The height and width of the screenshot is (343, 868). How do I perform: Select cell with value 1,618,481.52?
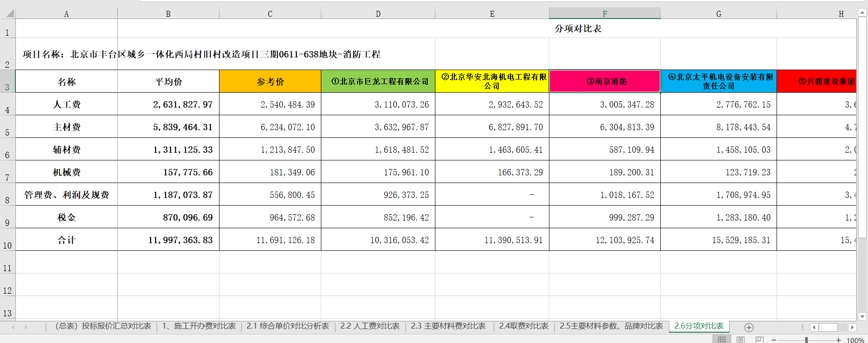tap(378, 149)
